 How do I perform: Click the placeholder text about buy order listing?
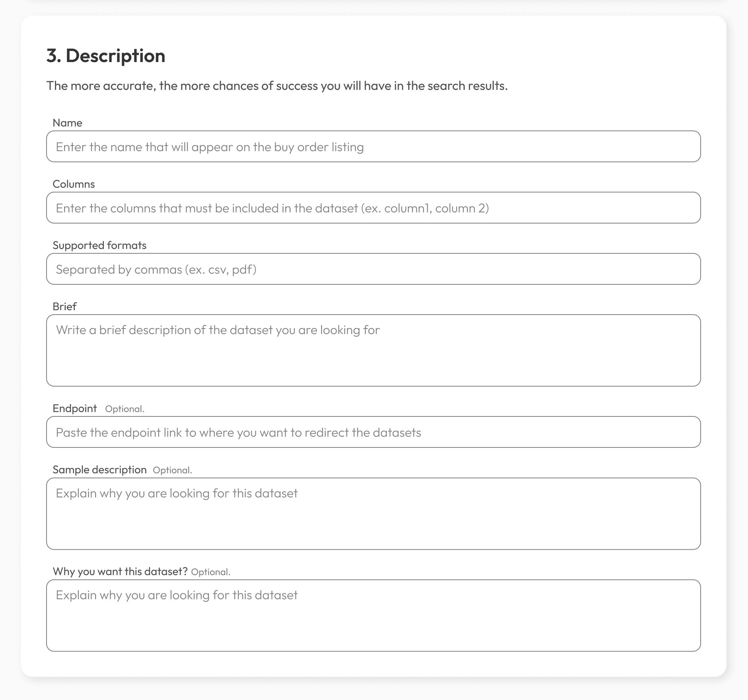[210, 147]
